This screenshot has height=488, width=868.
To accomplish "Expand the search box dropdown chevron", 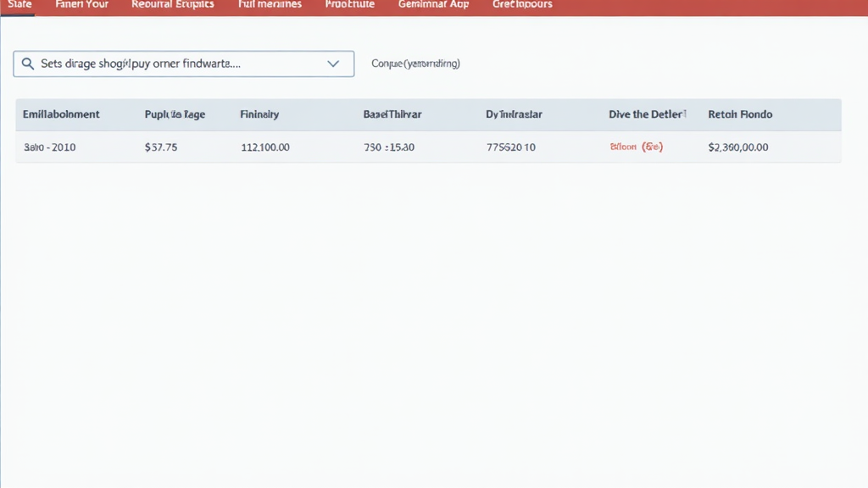I will (x=333, y=64).
